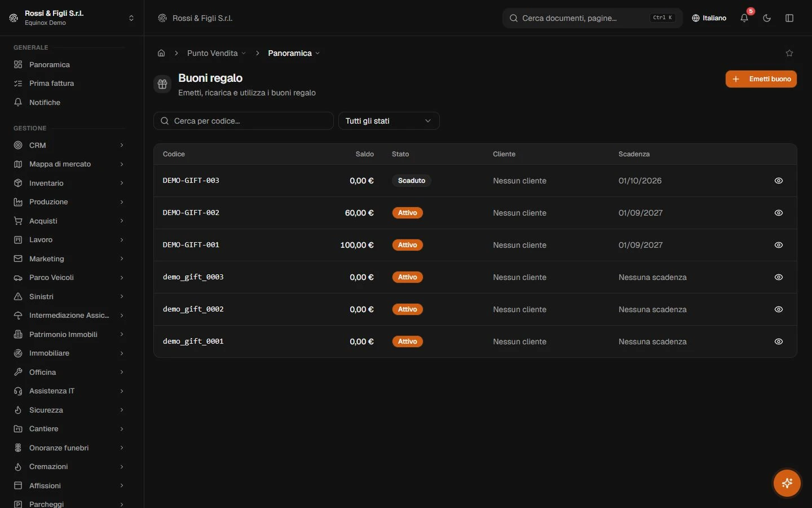
Task: Click the fingerprint logo in the top bar
Action: click(x=162, y=18)
